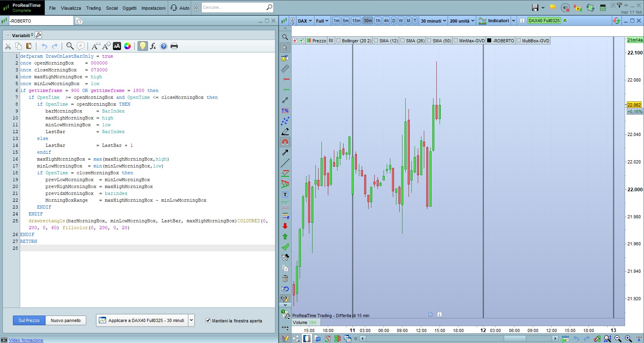The width and height of the screenshot is (644, 343).
Task: Click Applicare a DAX40 Full0325 button
Action: tap(142, 320)
